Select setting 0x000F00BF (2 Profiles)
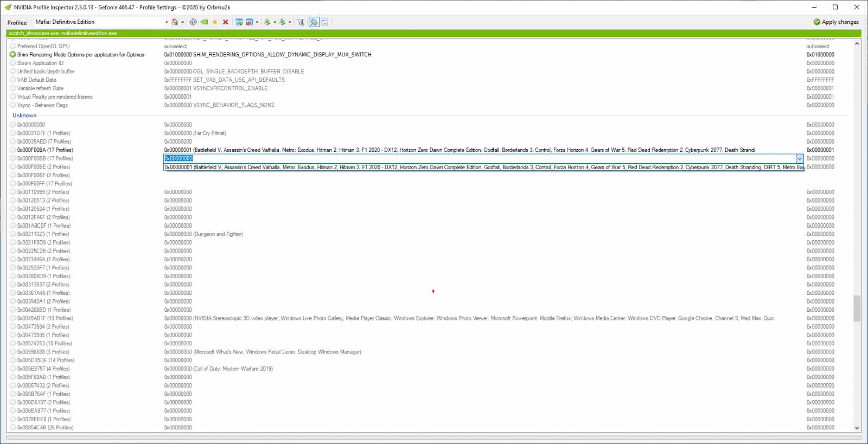The image size is (868, 444). coord(43,176)
